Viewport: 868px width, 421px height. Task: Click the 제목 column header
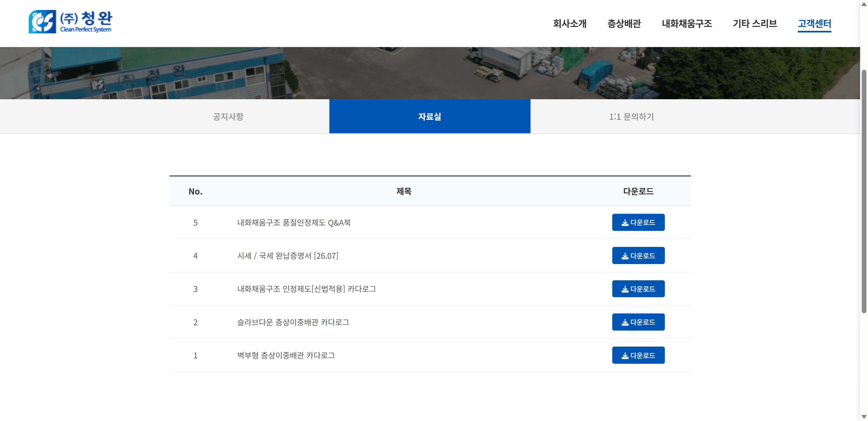click(404, 191)
